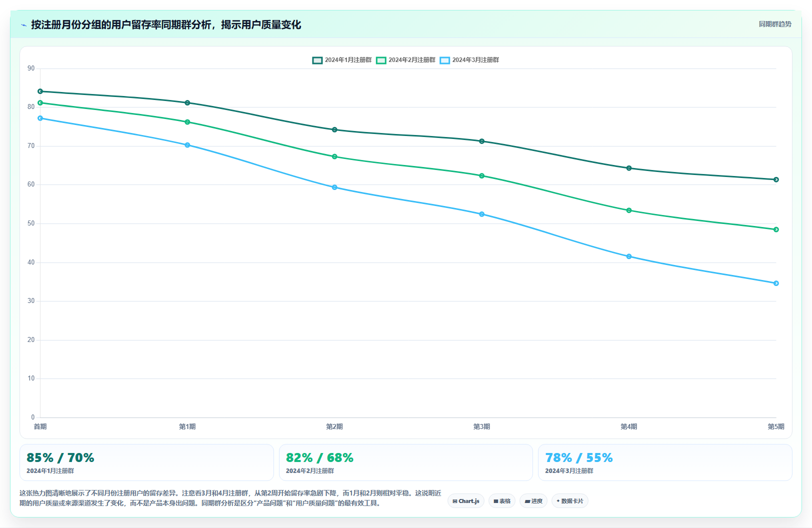
Task: Click the 第2期 x-axis label
Action: coord(334,426)
